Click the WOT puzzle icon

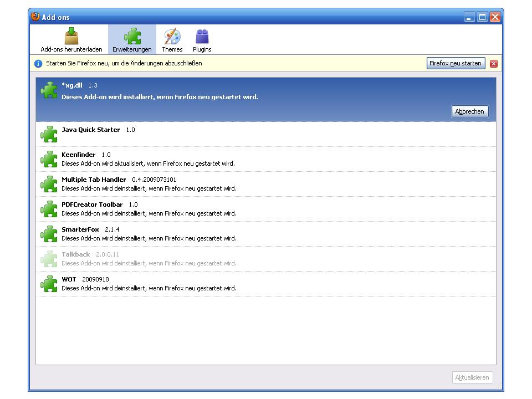49,284
